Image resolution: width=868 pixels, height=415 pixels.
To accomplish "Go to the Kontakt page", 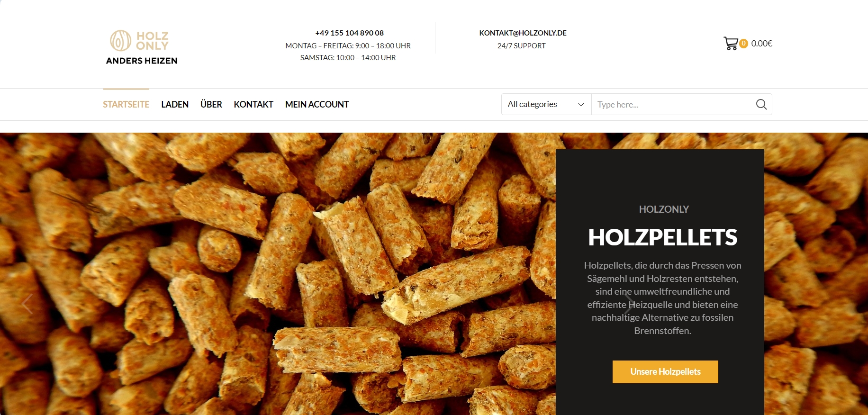I will 253,104.
